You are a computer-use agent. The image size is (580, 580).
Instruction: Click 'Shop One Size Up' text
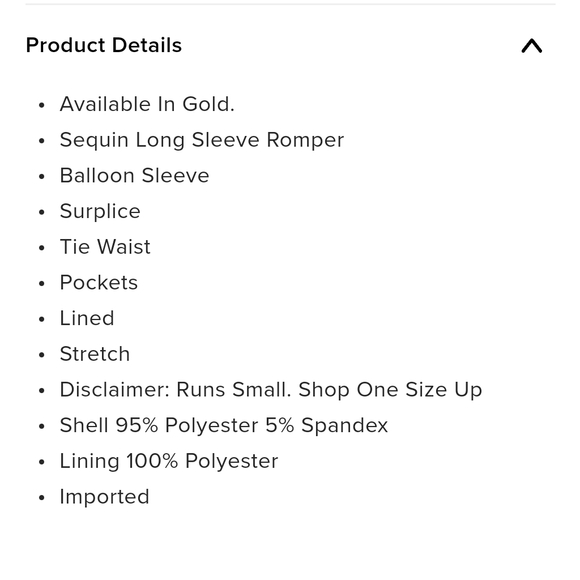pyautogui.click(x=390, y=390)
